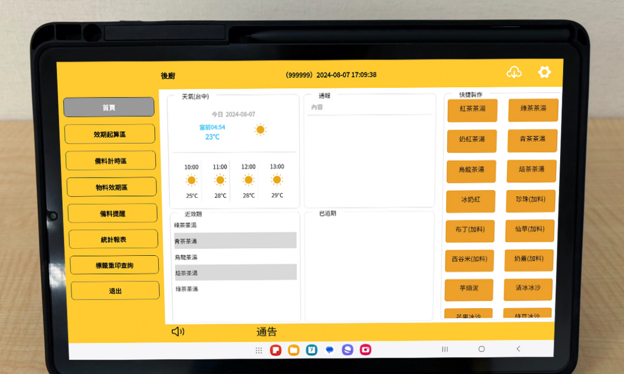The height and width of the screenshot is (374, 624).
Task: Open the yellow My Files folder icon
Action: tap(294, 350)
